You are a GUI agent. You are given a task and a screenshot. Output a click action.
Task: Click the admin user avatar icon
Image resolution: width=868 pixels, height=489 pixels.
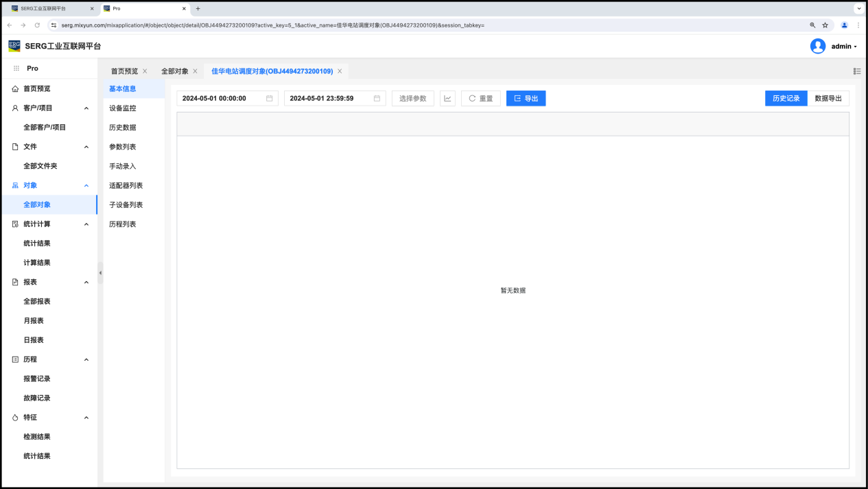[817, 46]
